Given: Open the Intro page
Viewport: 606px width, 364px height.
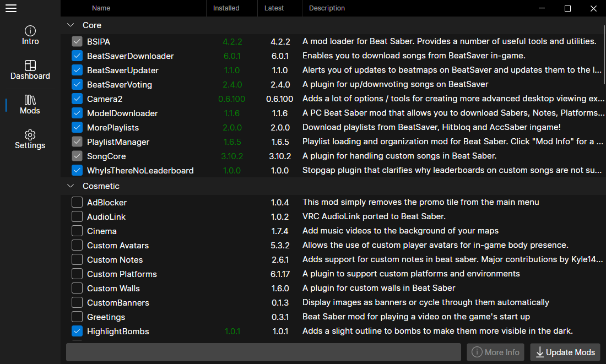Looking at the screenshot, I should point(30,35).
